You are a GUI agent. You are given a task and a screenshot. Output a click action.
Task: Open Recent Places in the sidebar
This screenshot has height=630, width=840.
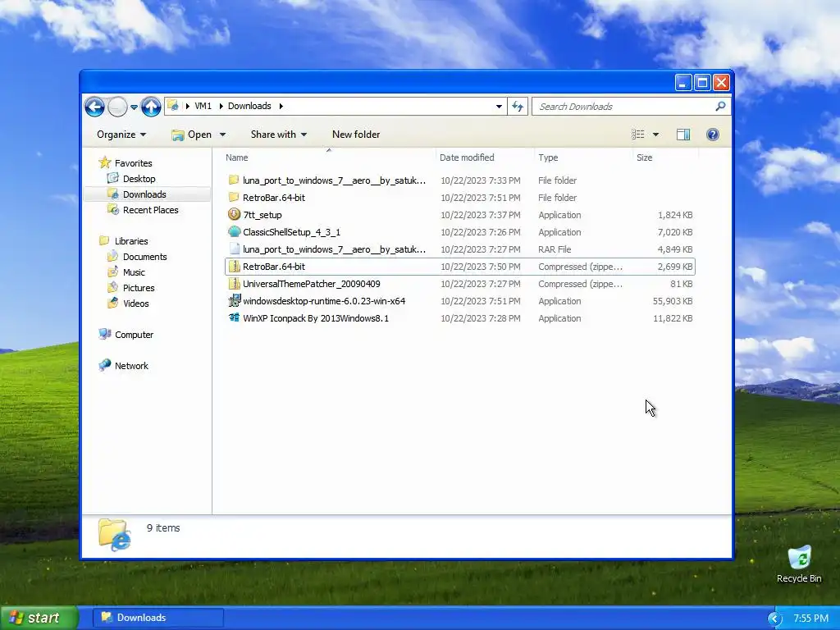pyautogui.click(x=151, y=210)
